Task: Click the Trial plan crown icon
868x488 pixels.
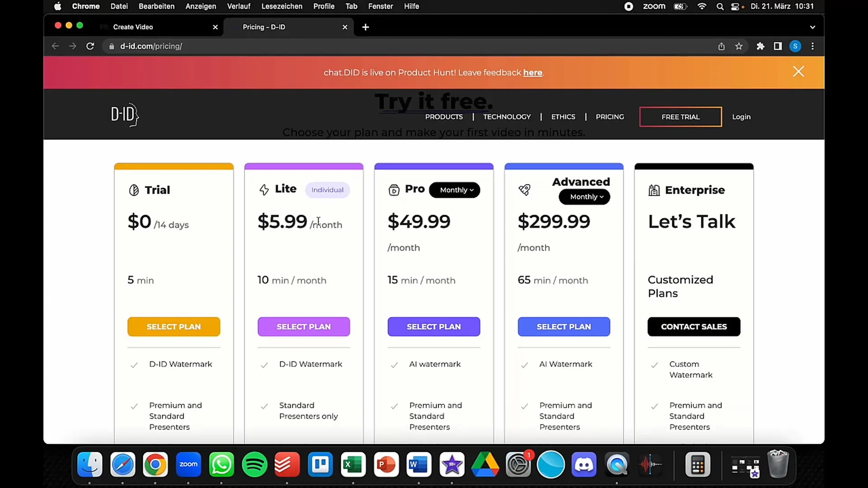Action: tap(133, 189)
